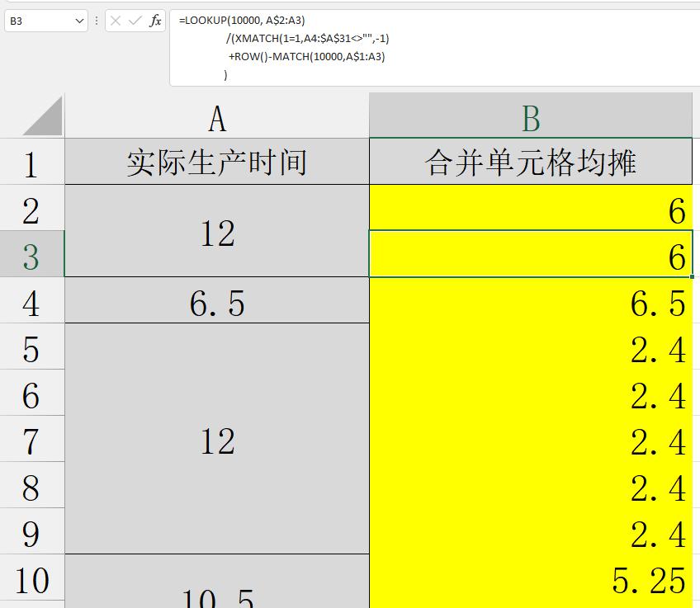Select cell B8 with value 2.4
The width and height of the screenshot is (700, 608).
[531, 485]
